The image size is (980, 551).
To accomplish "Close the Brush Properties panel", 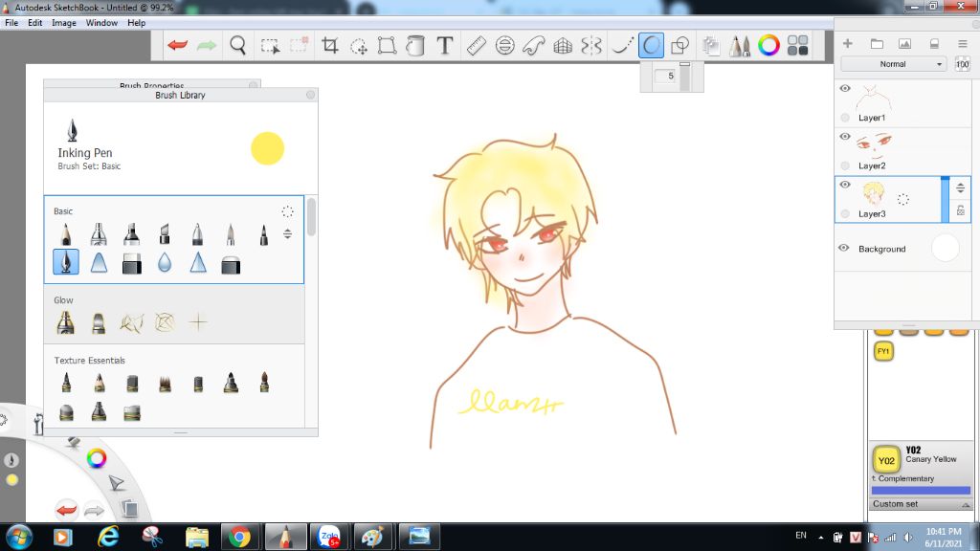I will pos(253,85).
